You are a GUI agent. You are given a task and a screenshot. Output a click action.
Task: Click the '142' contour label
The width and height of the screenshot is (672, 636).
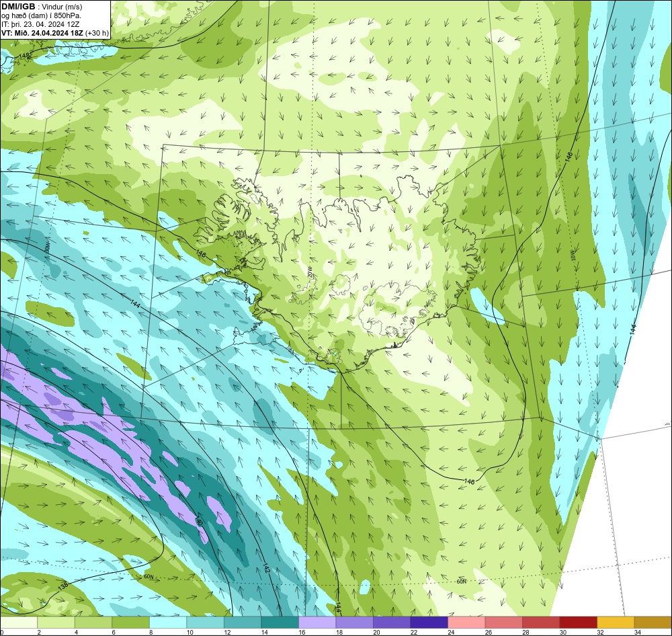(265, 569)
